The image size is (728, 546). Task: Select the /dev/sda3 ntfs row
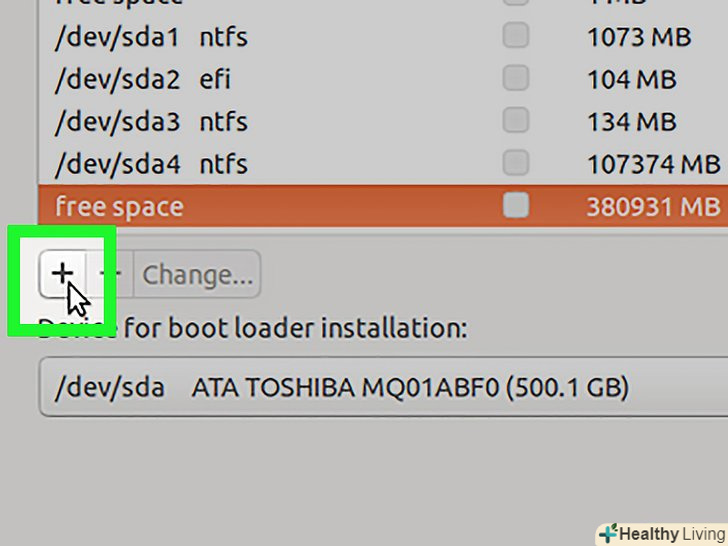coord(383,122)
